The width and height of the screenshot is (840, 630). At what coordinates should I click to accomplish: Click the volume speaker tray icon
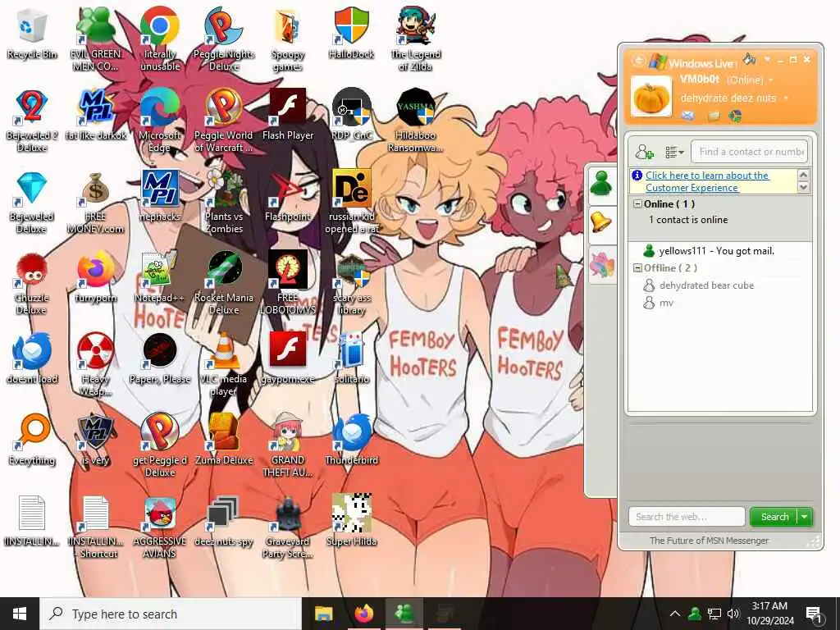(x=733, y=614)
